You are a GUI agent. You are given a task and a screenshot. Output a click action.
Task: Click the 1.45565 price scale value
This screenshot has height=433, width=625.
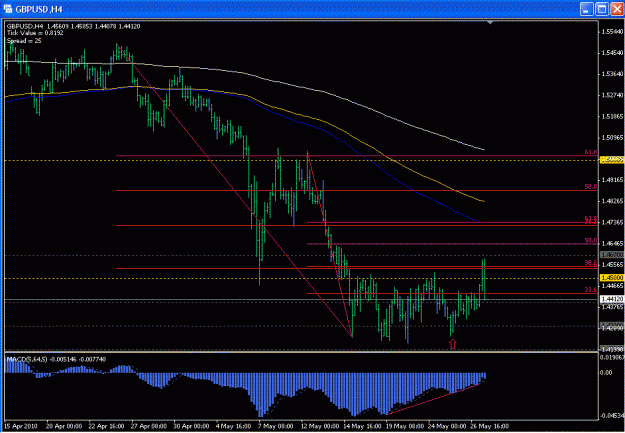(613, 265)
